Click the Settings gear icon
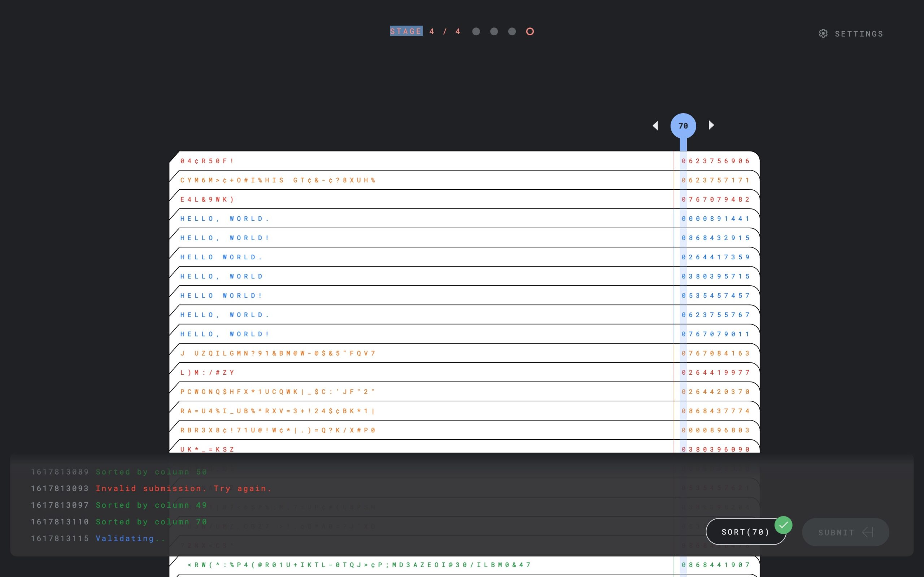This screenshot has height=577, width=924. coord(823,34)
